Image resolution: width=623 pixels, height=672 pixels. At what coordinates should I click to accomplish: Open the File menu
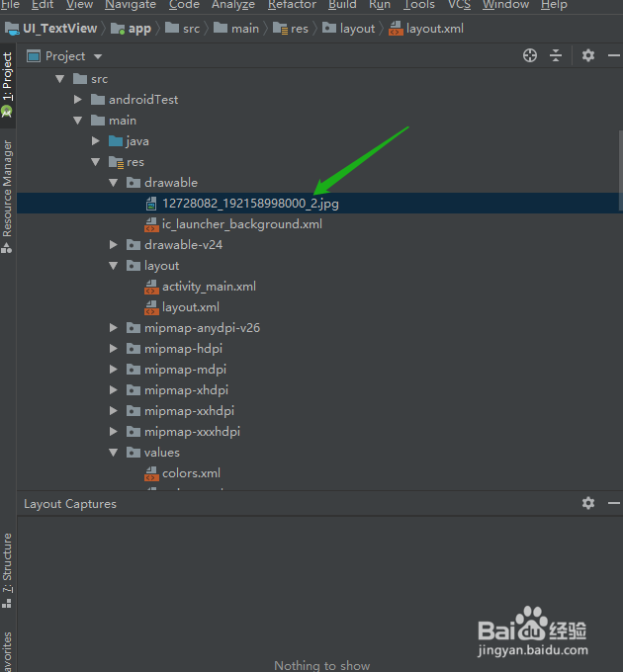coord(10,4)
